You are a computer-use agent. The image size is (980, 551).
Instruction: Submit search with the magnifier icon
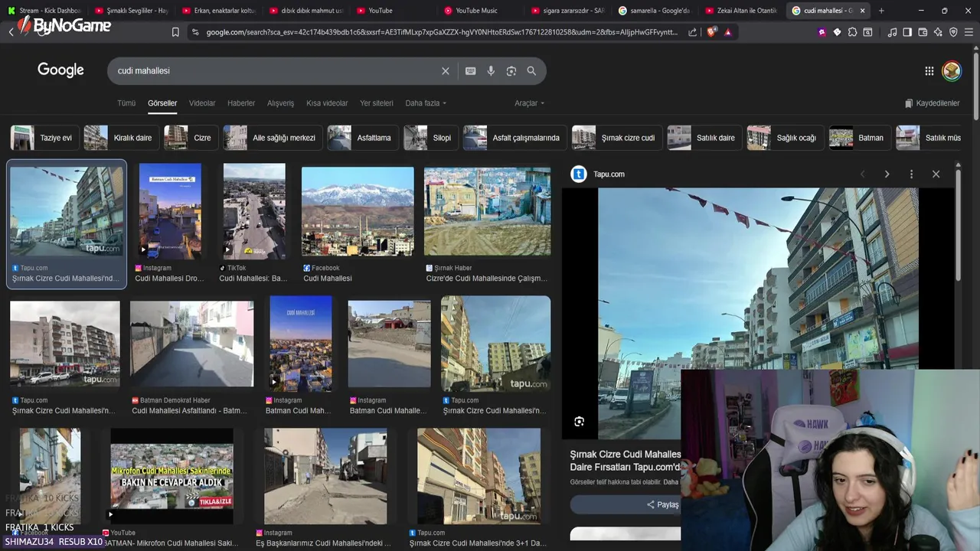tap(531, 71)
